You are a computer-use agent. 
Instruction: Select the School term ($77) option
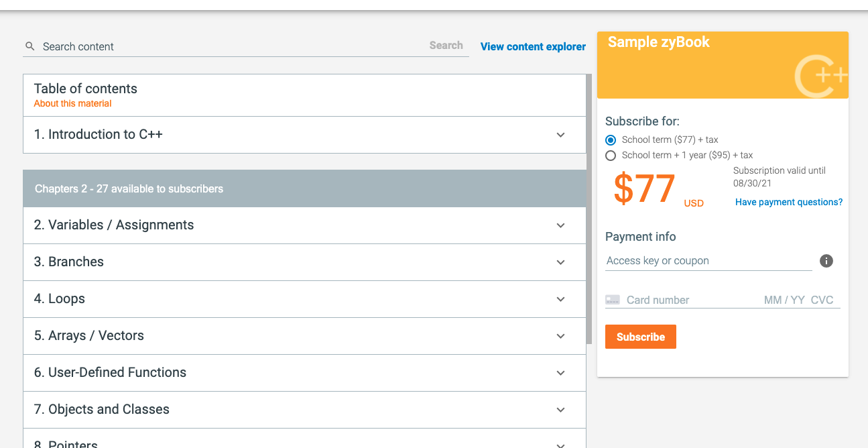611,140
